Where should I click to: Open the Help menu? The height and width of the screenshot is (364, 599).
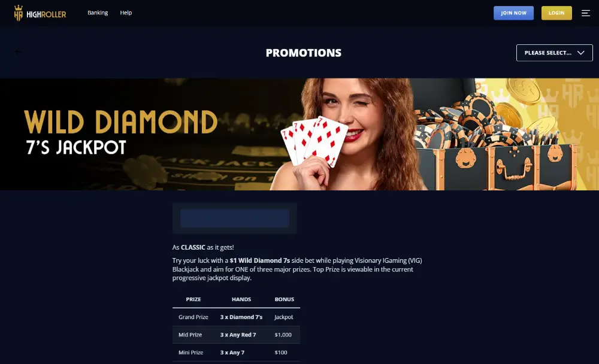coord(126,13)
